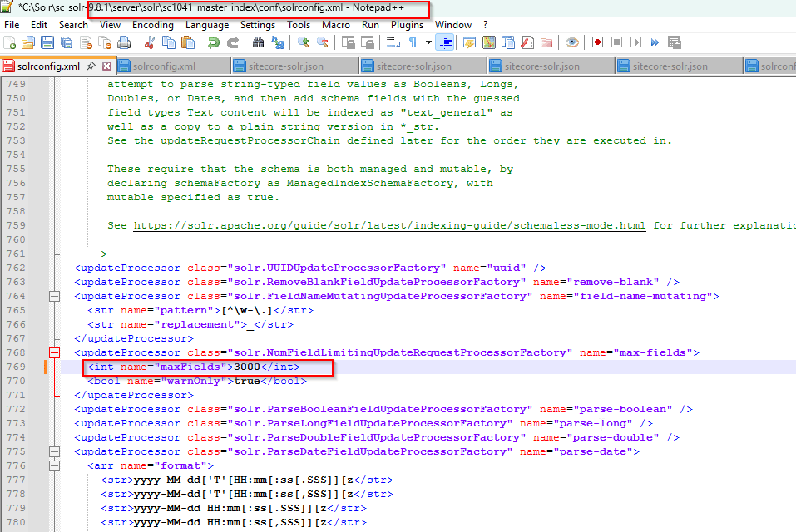Collapse the parse-date fold at line 775
796x532 pixels.
click(55, 451)
